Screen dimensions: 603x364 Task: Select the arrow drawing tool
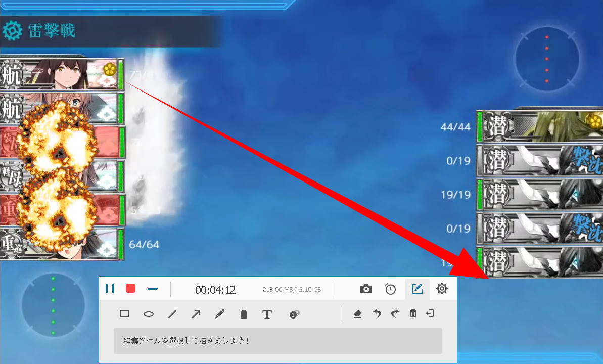pos(196,314)
